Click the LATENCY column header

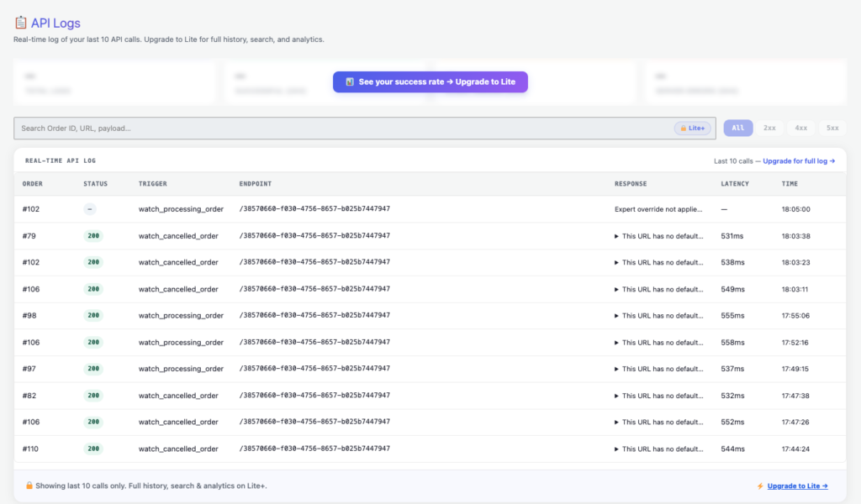coord(735,184)
